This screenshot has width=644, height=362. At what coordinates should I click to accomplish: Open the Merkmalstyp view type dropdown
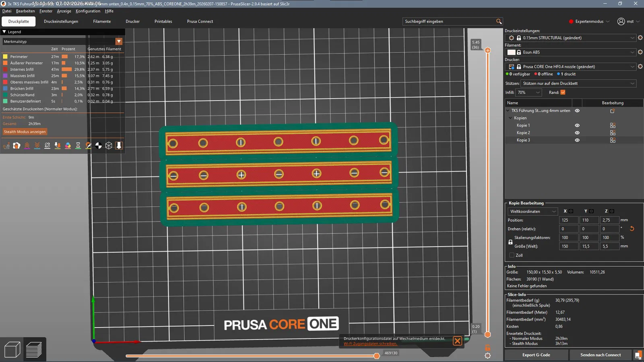coord(62,41)
